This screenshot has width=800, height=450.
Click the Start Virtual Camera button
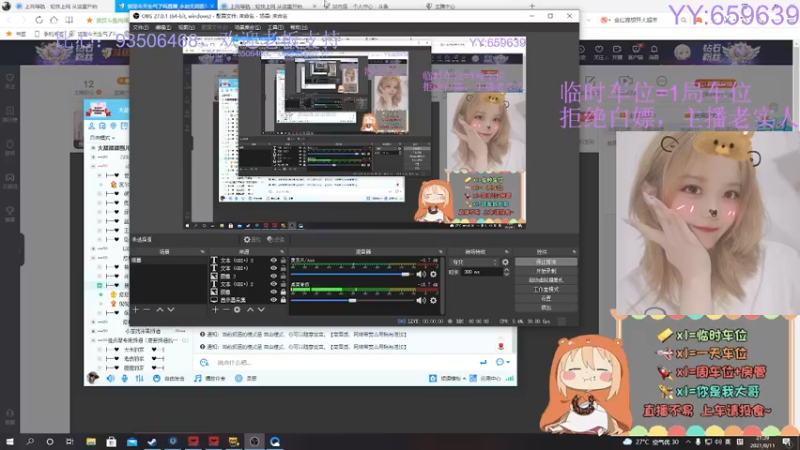[546, 280]
